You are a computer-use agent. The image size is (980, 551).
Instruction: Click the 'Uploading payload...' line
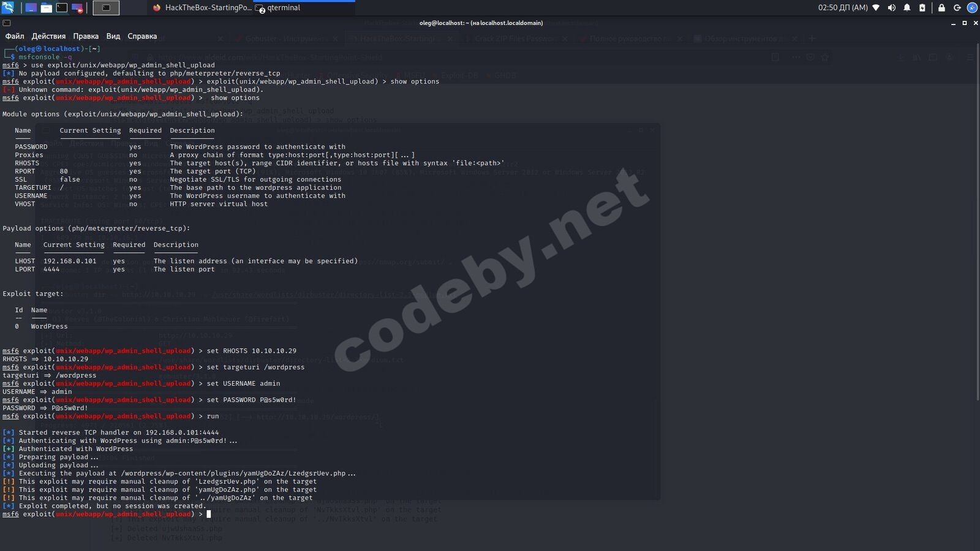[x=51, y=465]
